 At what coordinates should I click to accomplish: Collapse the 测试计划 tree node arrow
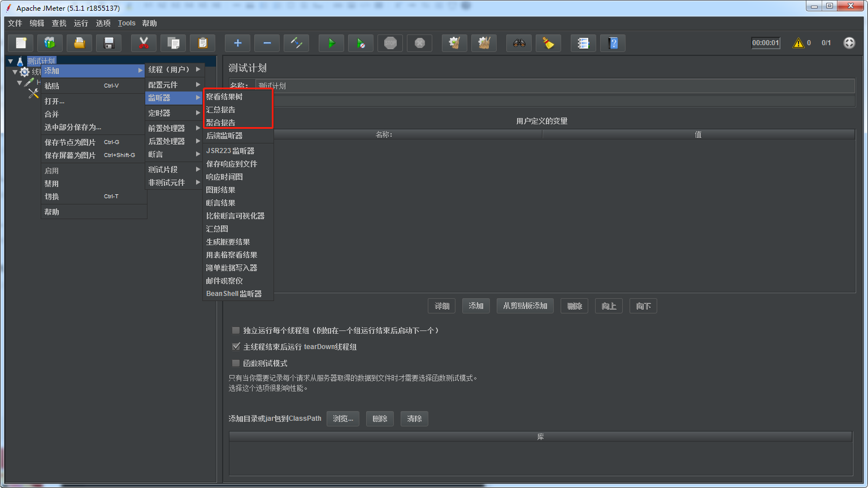tap(10, 60)
